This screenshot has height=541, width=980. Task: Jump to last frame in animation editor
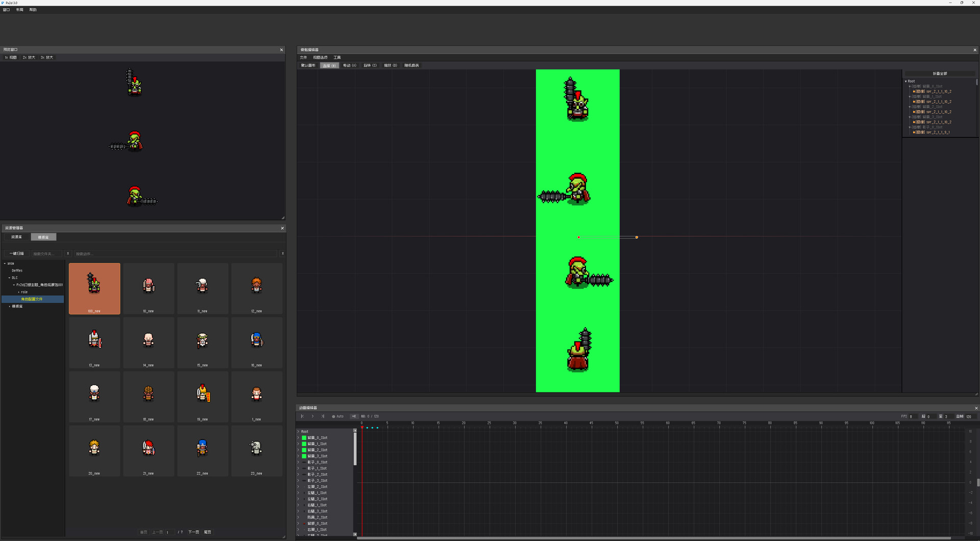[x=323, y=416]
